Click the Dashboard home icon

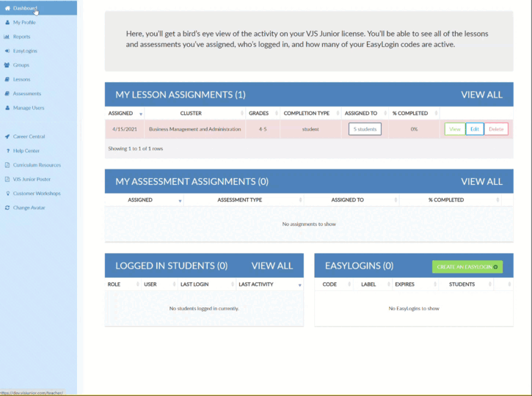(x=7, y=8)
